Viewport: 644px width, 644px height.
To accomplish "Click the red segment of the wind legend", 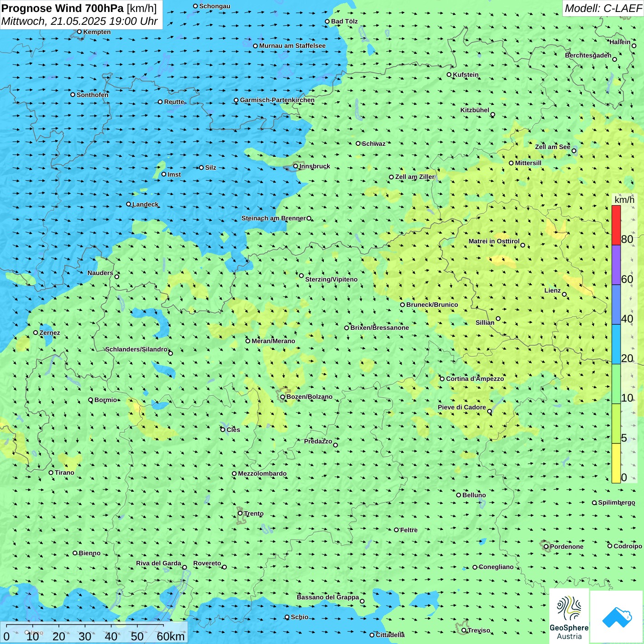I will pyautogui.click(x=616, y=225).
